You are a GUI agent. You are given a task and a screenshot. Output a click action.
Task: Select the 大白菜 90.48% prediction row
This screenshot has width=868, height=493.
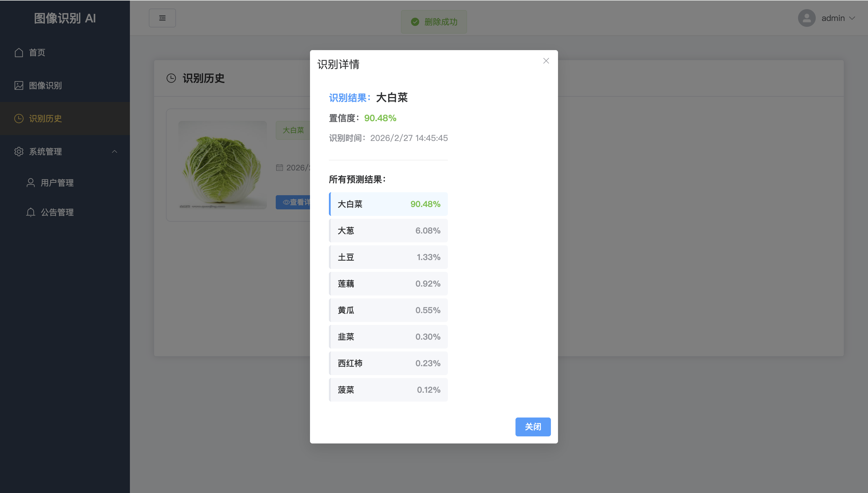tap(389, 204)
